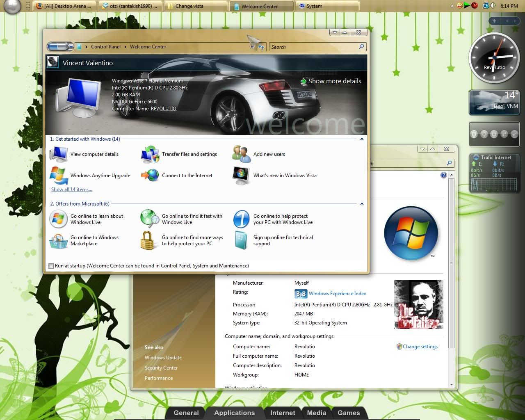Collapse Offers from Microsoft section
525x420 pixels.
tap(362, 204)
